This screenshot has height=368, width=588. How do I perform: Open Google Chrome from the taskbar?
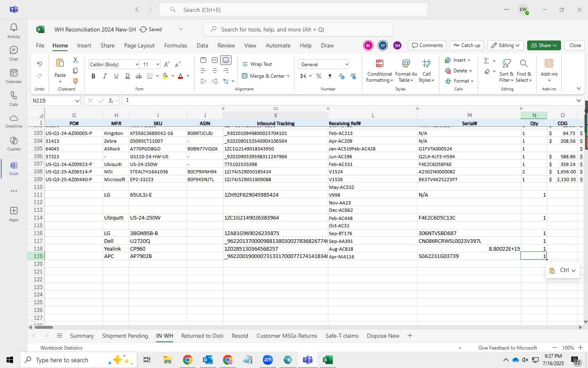(x=187, y=360)
